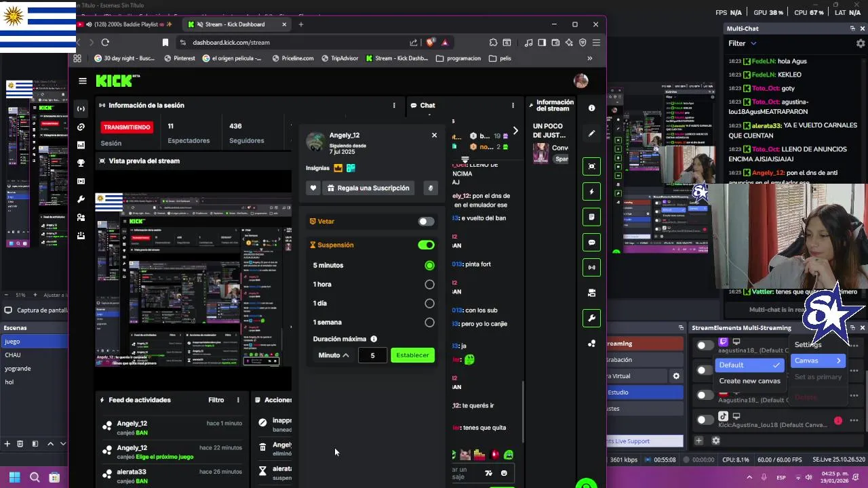Open a new browser tab
Viewport: 868px width, 488px height.
[x=300, y=24]
